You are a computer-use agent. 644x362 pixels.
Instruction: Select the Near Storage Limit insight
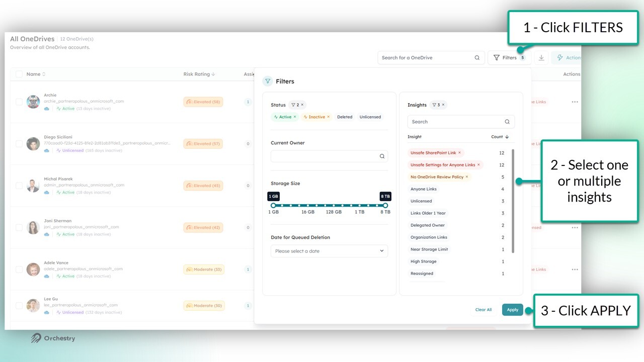tap(429, 249)
